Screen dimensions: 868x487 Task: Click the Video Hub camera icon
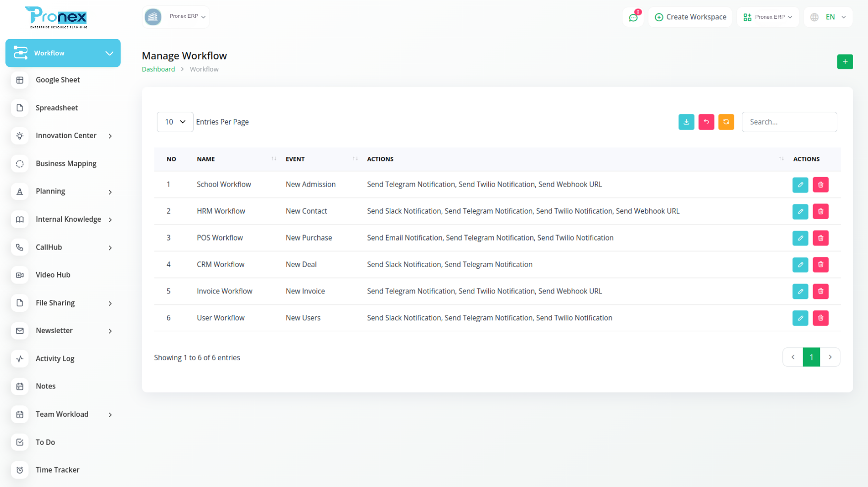click(20, 275)
